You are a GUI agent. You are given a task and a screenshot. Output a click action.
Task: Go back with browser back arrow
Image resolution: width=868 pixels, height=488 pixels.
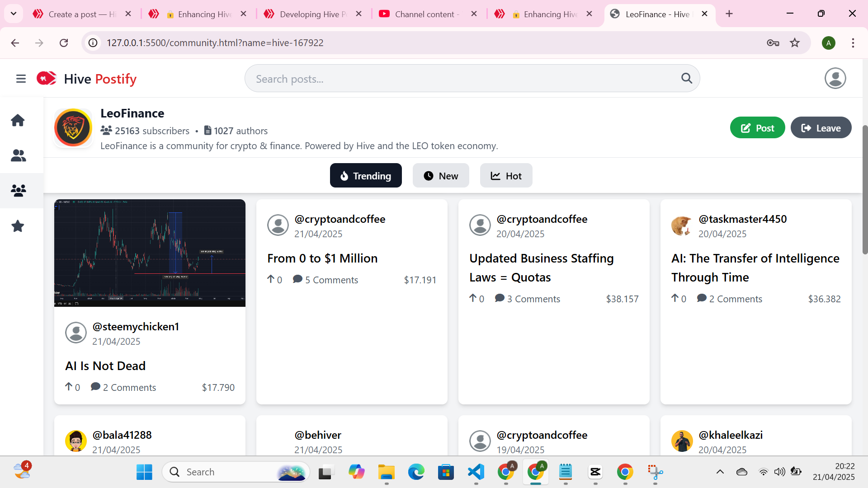tap(15, 42)
